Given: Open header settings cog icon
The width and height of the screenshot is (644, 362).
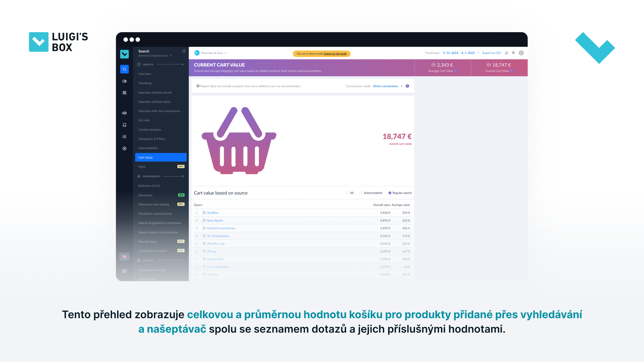Looking at the screenshot, I should coord(513,53).
